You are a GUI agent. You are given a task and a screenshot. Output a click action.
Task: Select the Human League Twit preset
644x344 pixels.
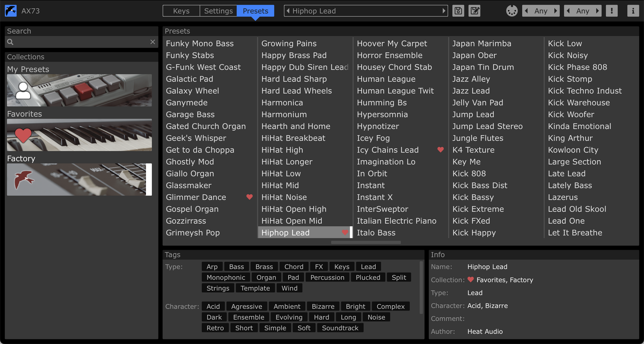pyautogui.click(x=395, y=90)
